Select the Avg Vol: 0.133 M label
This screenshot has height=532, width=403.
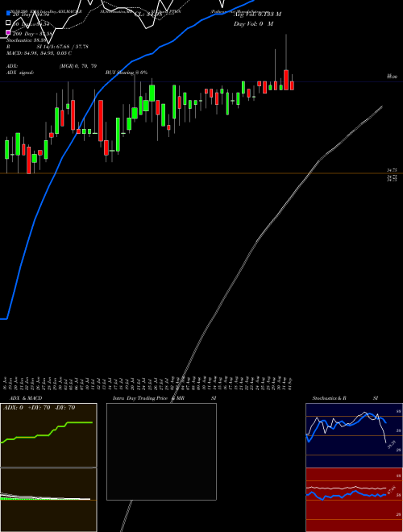[257, 15]
